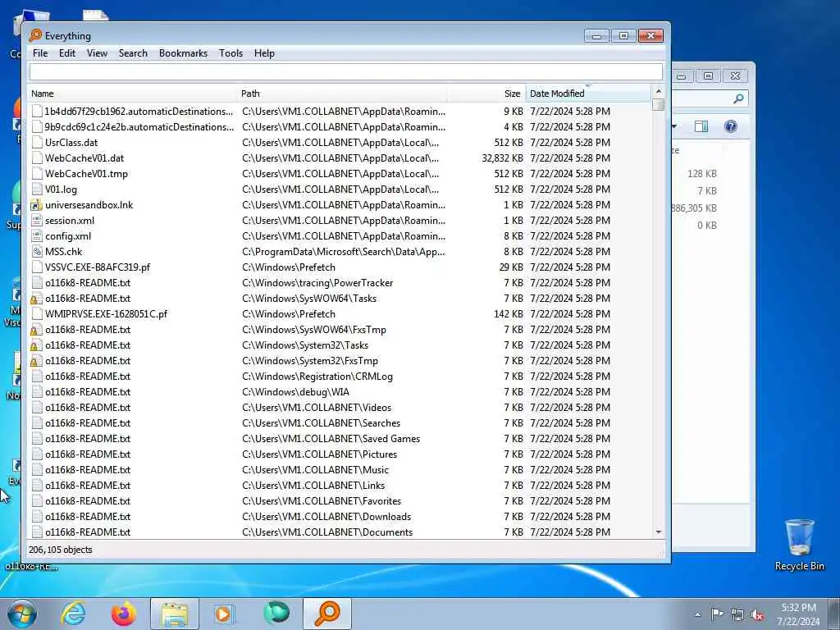Open the Windows Start menu
The image size is (840, 630).
pyautogui.click(x=22, y=614)
